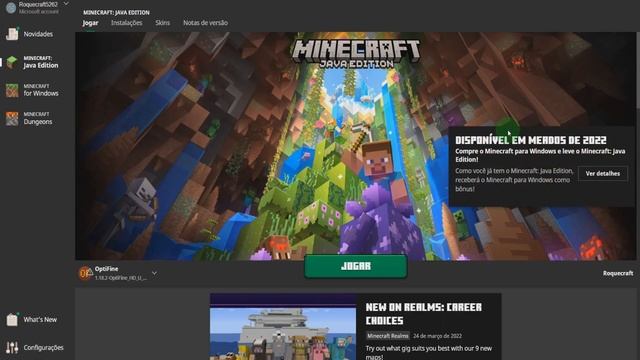Switch to the Jogar tab

tap(90, 23)
